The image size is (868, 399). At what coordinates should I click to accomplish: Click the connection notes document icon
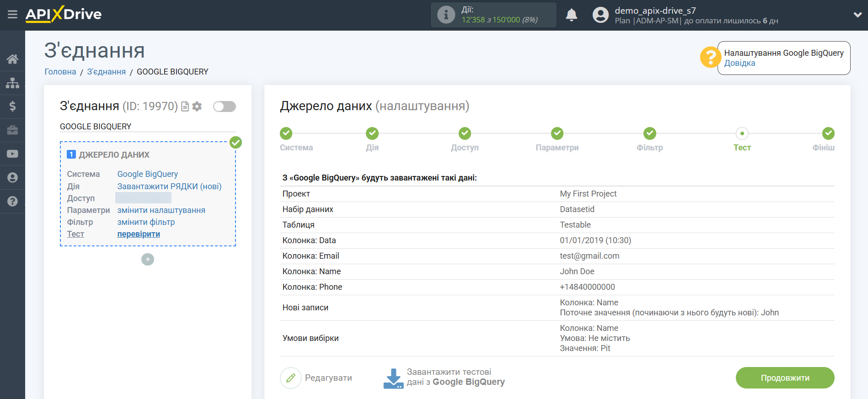(x=185, y=106)
